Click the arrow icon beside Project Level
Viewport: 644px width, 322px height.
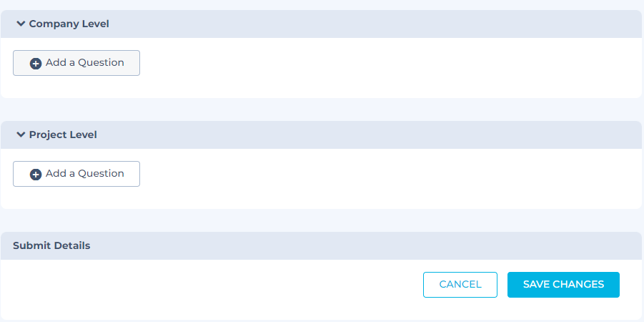click(x=21, y=135)
